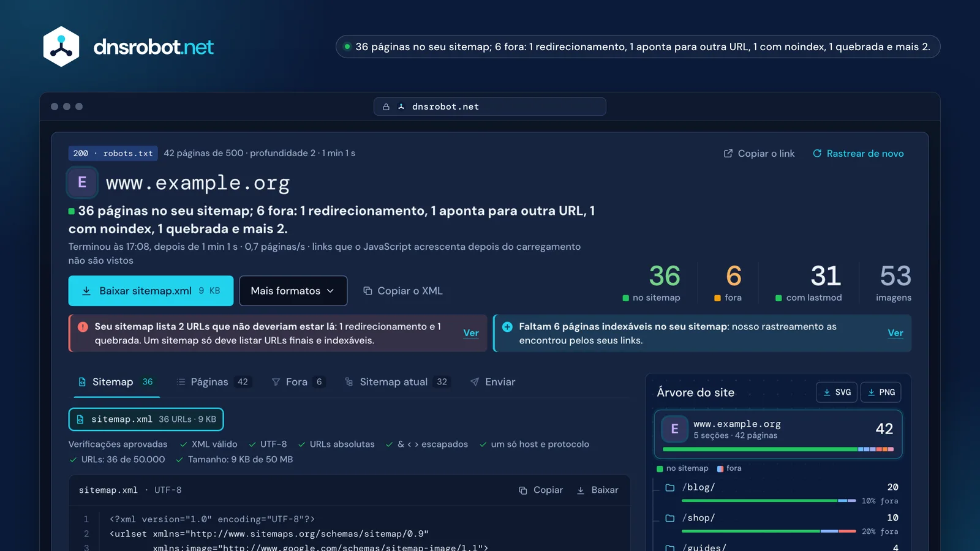Image resolution: width=980 pixels, height=551 pixels.
Task: Click the dnsrobot.net hexagon logo icon
Action: click(61, 47)
